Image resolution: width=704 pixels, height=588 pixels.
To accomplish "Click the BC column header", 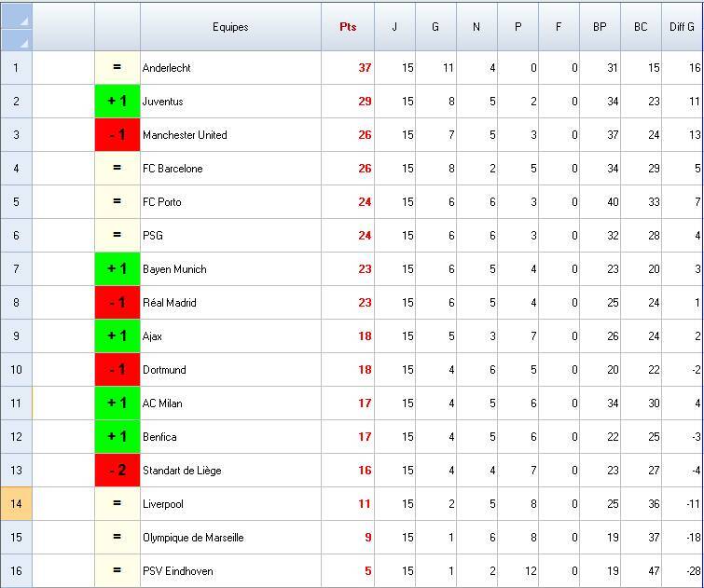I will click(641, 27).
